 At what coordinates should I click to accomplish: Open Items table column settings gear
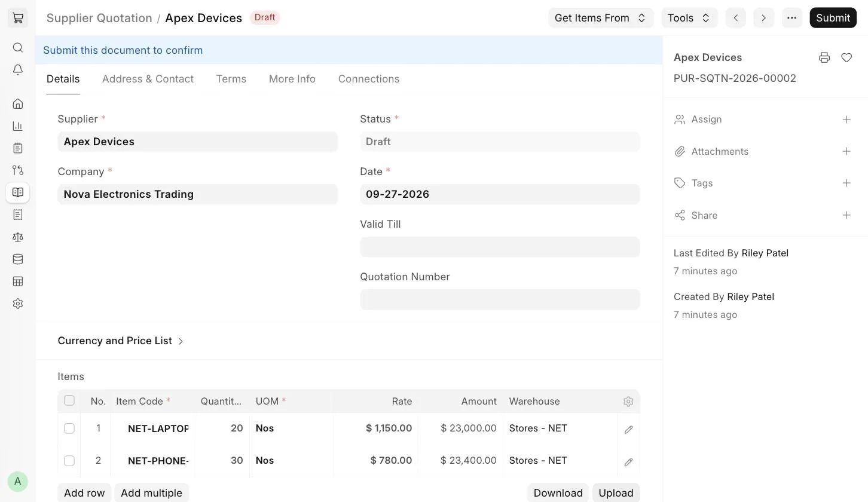628,402
